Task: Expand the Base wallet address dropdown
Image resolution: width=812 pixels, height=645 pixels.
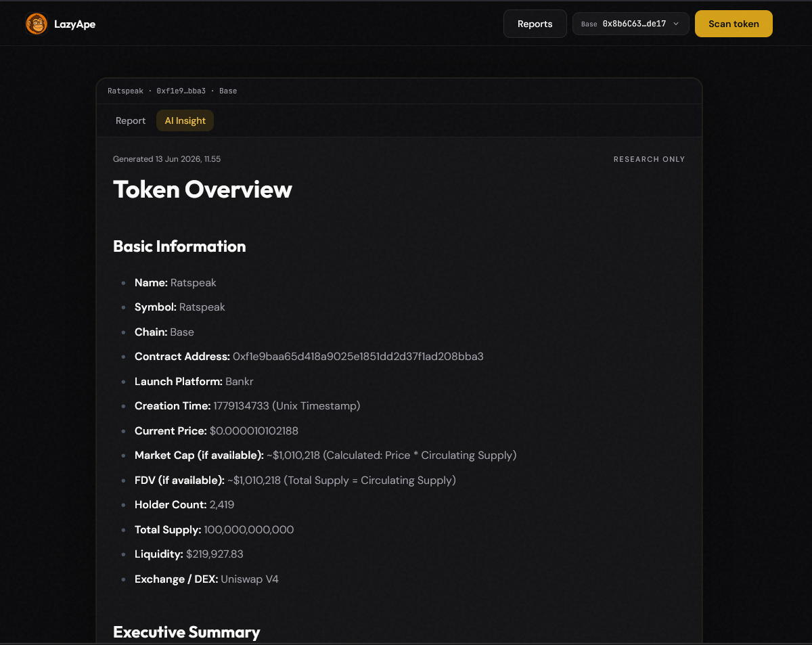Action: tap(631, 24)
